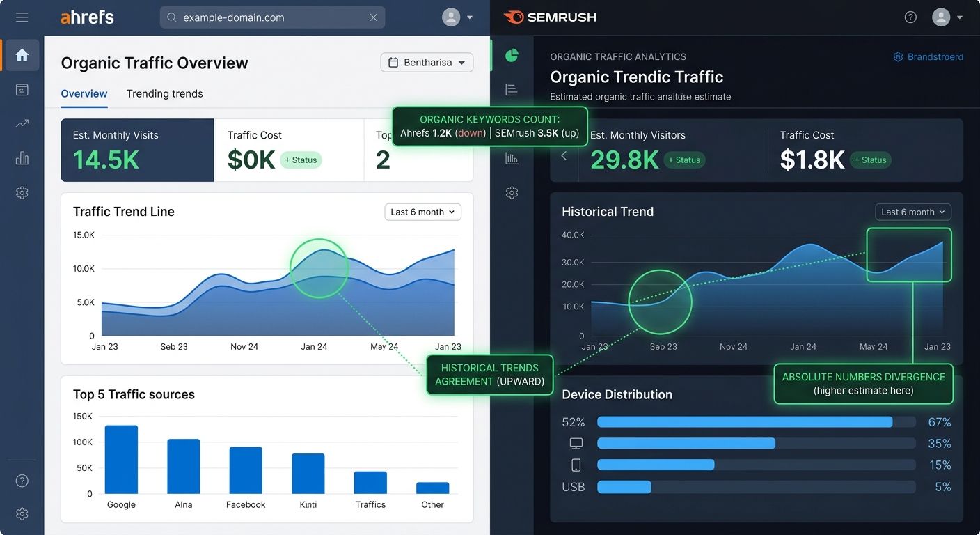980x535 pixels.
Task: Click the 15% mobile distribution bar
Action: point(757,465)
